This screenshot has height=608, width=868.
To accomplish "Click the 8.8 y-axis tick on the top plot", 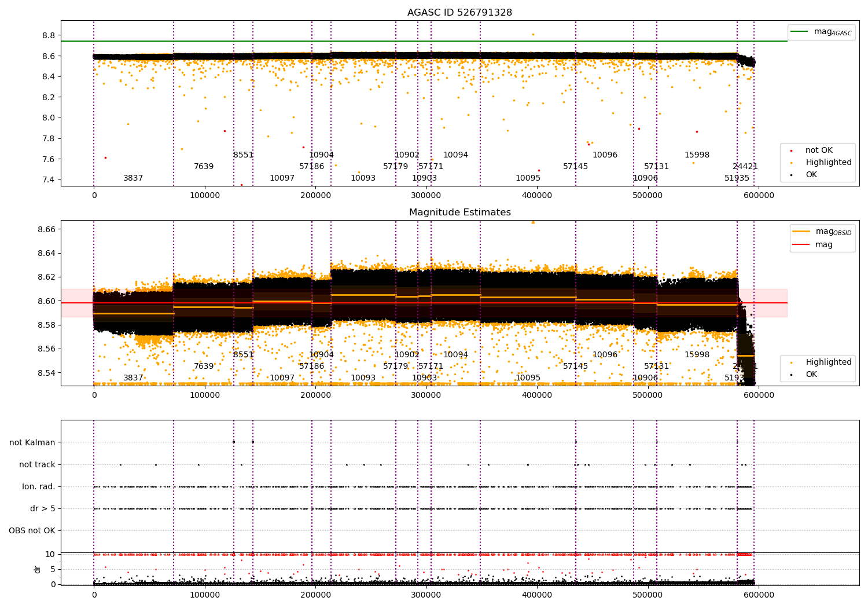I will click(49, 35).
